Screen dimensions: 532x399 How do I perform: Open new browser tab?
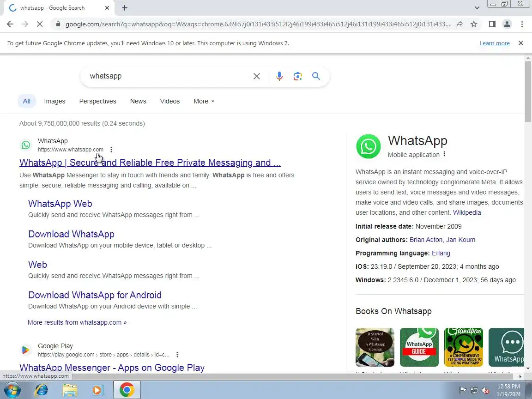pos(125,8)
